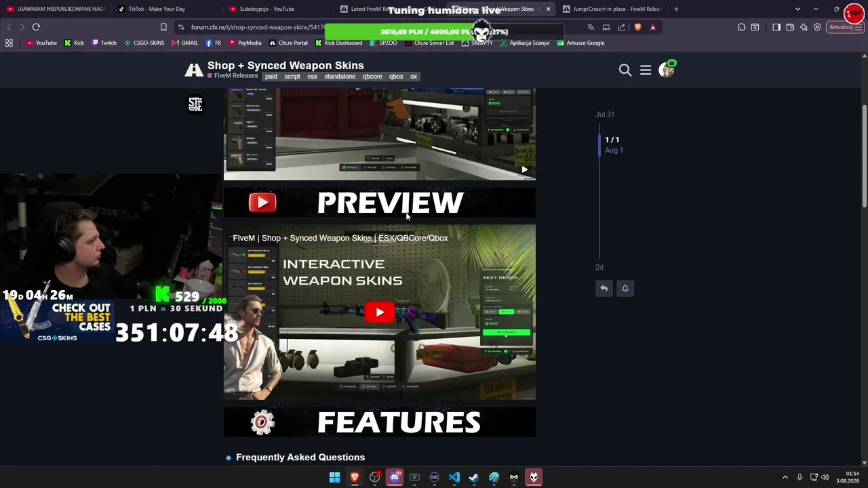The width and height of the screenshot is (868, 488).
Task: Click the 'paid' topic tag
Action: [271, 77]
